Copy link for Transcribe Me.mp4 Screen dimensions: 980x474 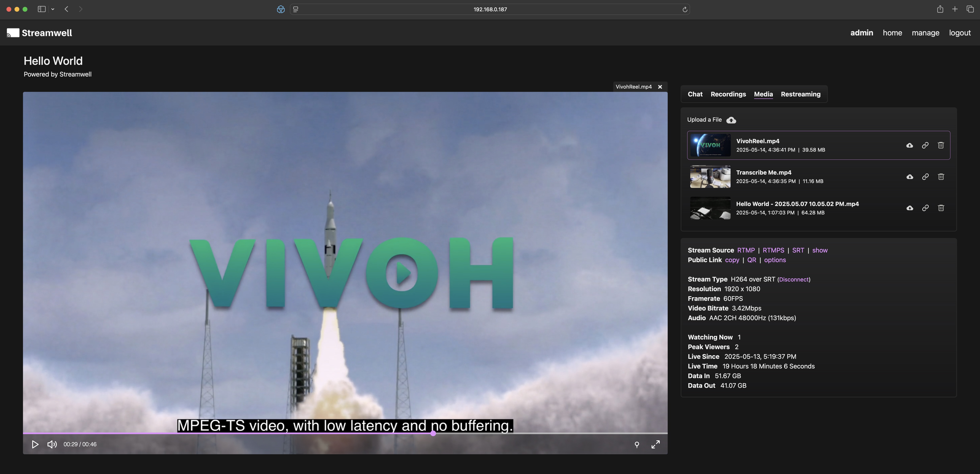point(925,177)
